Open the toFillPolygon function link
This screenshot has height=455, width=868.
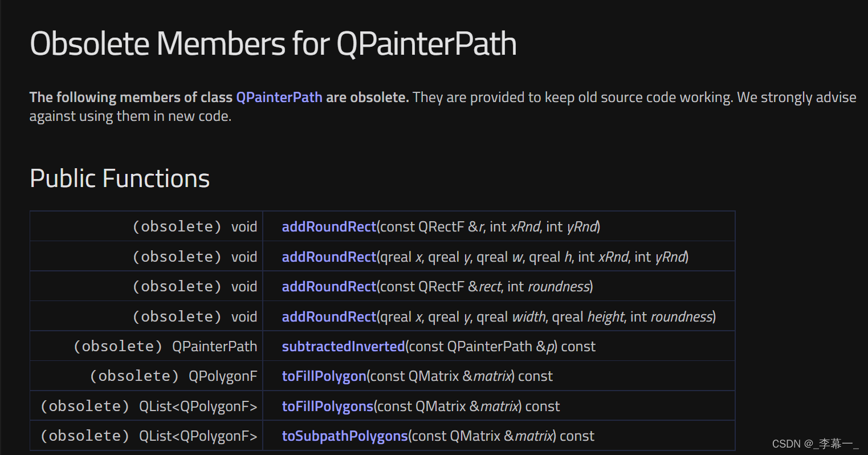pyautogui.click(x=324, y=376)
